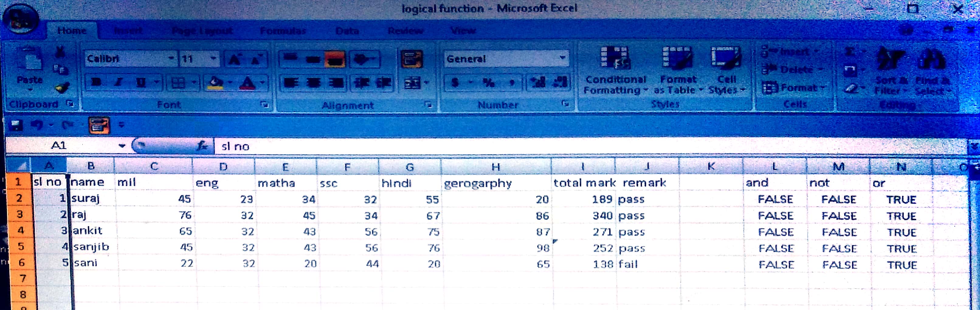Click the Paste button
Image resolution: width=980 pixels, height=310 pixels.
pos(30,68)
